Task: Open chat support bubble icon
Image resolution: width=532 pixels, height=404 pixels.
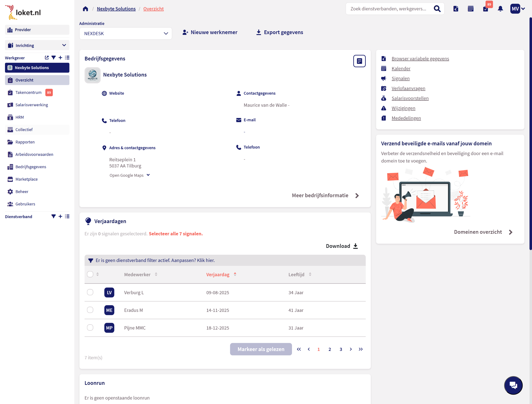Action: click(x=513, y=385)
